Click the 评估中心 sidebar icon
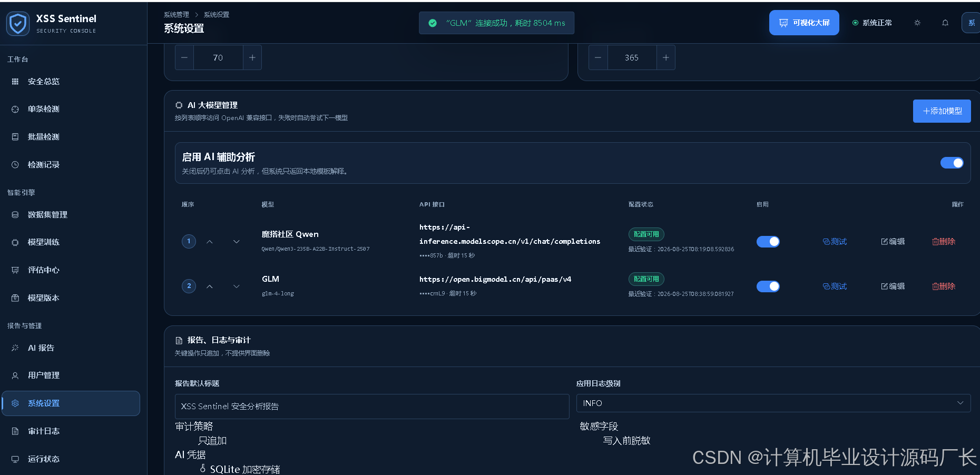This screenshot has height=475, width=980. pos(15,270)
